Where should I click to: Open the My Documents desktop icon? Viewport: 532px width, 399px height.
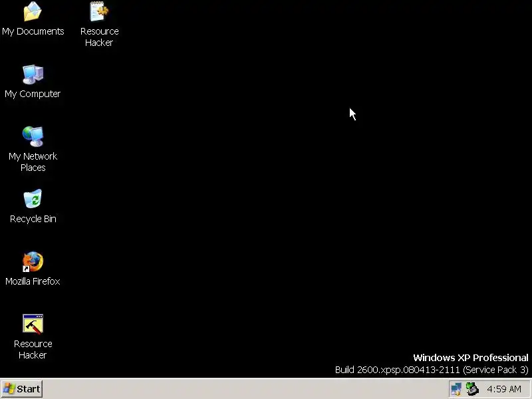coord(33,11)
